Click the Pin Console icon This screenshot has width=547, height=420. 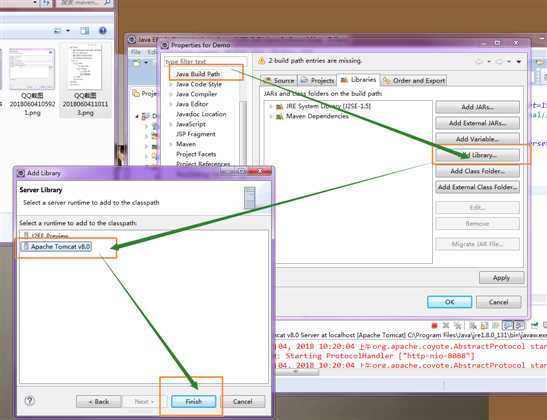point(534,325)
